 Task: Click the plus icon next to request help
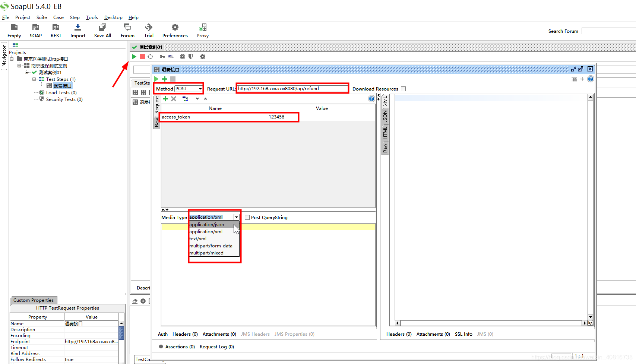click(x=582, y=79)
